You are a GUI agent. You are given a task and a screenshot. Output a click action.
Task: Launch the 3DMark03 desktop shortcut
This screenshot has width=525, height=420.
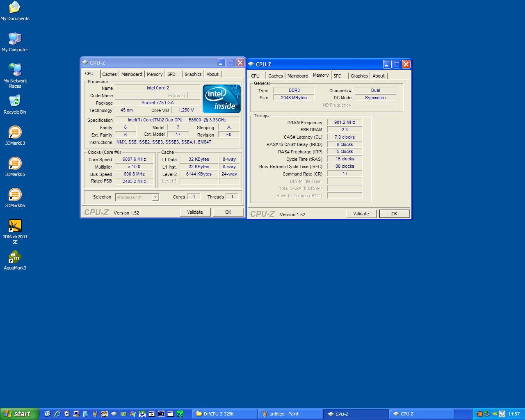(15, 136)
